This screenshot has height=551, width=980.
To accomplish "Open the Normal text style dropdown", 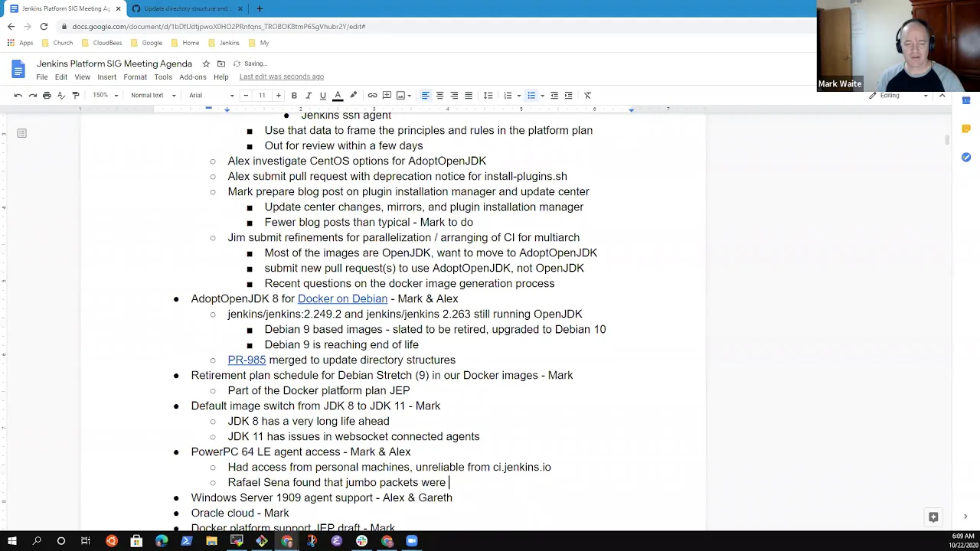I will 153,96.
